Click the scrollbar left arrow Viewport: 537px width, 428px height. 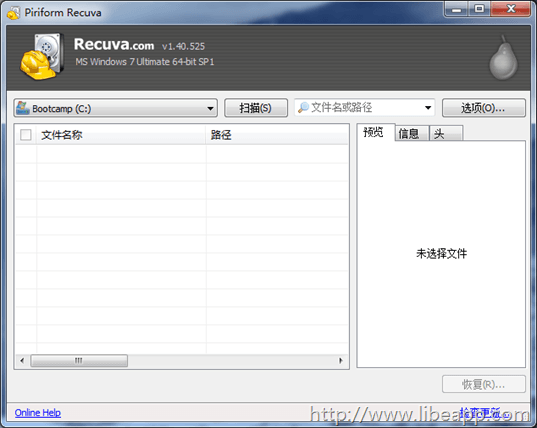(x=22, y=361)
